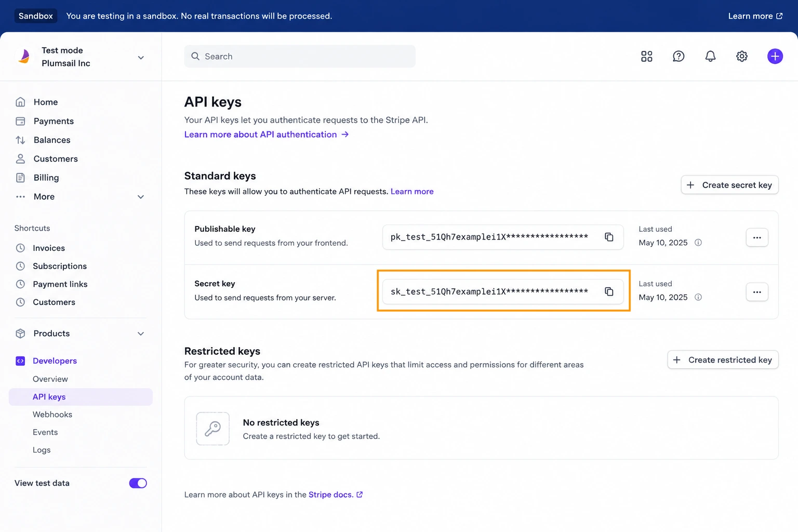Click the publishable key value field
The width and height of the screenshot is (798, 532).
coord(503,237)
